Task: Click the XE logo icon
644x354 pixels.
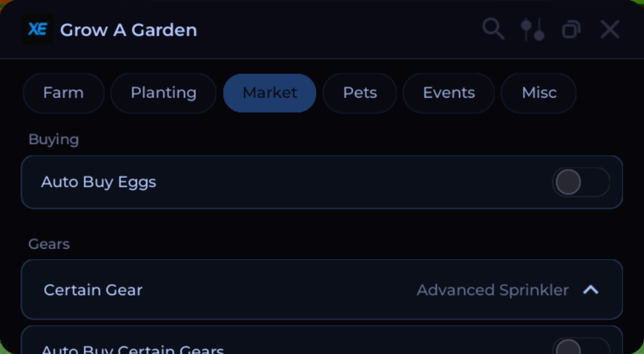Action: coord(38,29)
